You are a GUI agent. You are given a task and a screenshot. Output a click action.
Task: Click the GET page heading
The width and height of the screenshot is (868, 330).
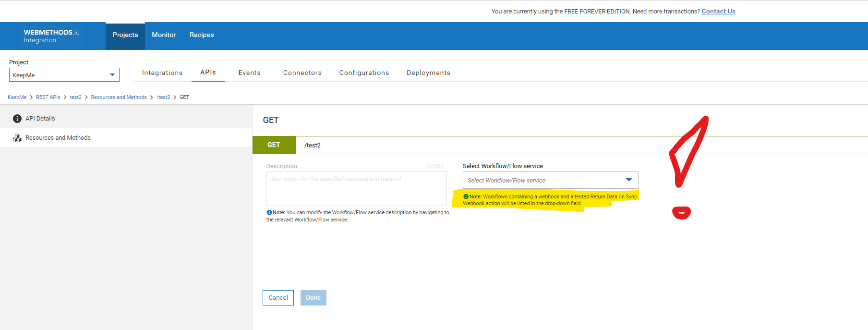271,120
